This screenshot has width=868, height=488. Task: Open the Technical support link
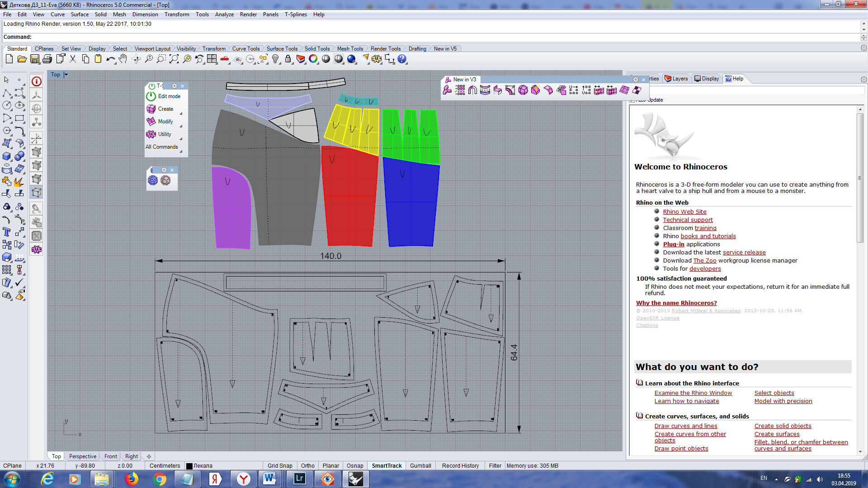tap(688, 220)
